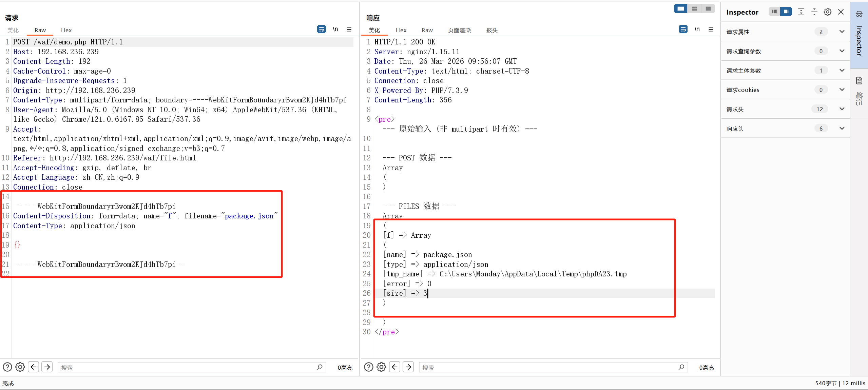Toggle word wrap icon in request panel

[x=321, y=30]
